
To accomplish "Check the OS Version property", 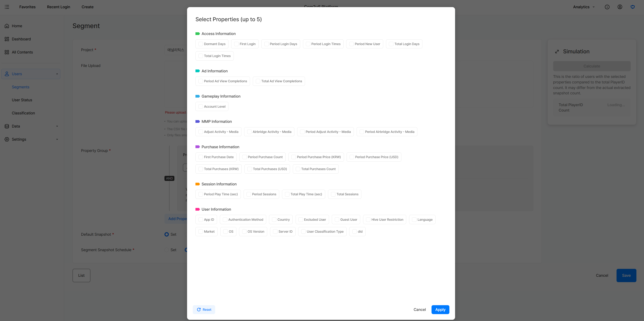I will coord(244,232).
